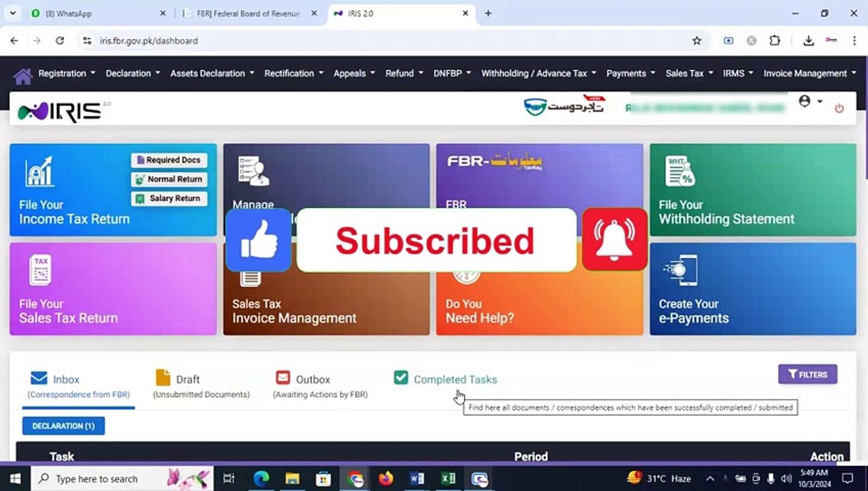Open Chrome three-dot menu
868x491 pixels.
[x=854, y=41]
